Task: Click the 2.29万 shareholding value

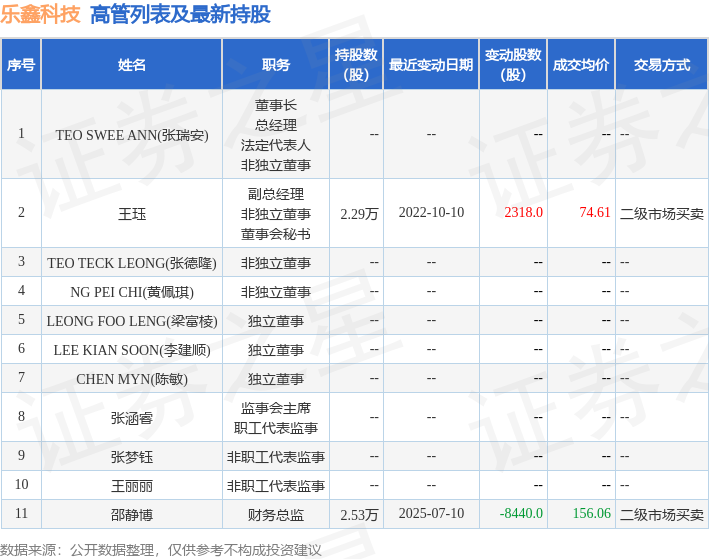Action: (359, 213)
